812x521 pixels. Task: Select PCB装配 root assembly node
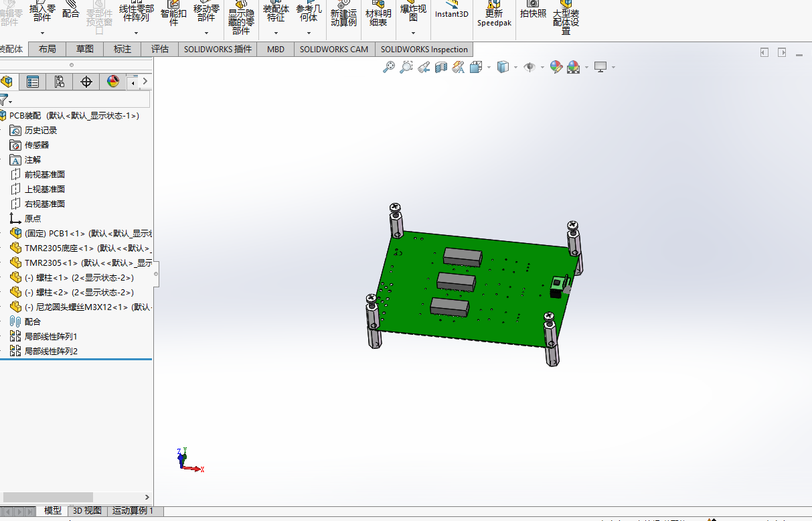tap(74, 116)
